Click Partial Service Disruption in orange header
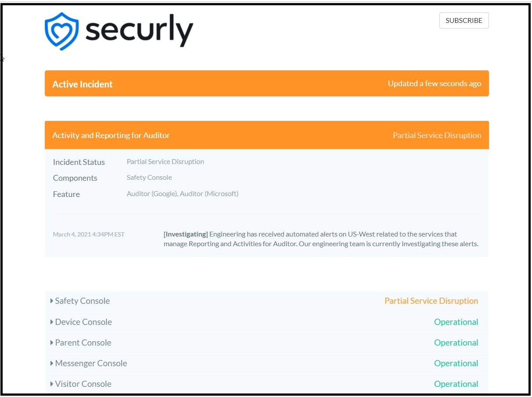This screenshot has width=532, height=397. tap(437, 135)
